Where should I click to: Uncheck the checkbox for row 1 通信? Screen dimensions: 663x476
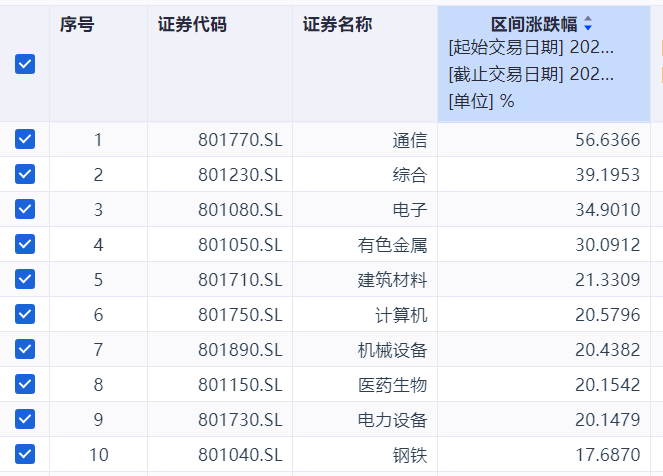tap(25, 139)
